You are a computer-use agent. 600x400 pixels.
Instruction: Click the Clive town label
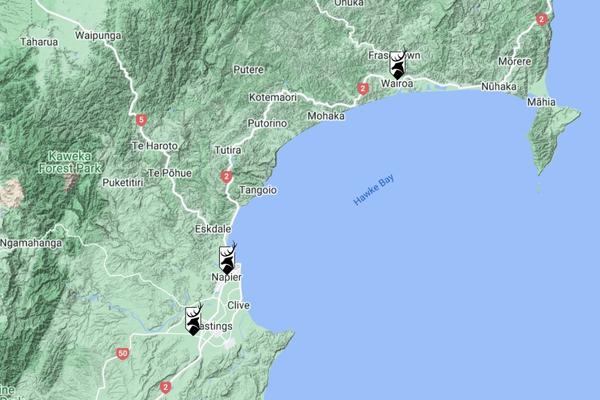[x=238, y=305]
